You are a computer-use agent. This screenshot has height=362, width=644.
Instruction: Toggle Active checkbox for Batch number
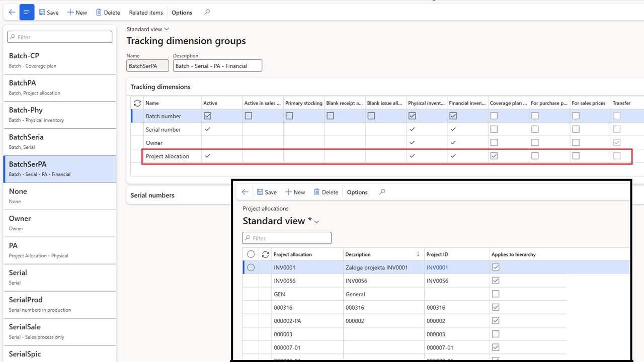coord(207,116)
